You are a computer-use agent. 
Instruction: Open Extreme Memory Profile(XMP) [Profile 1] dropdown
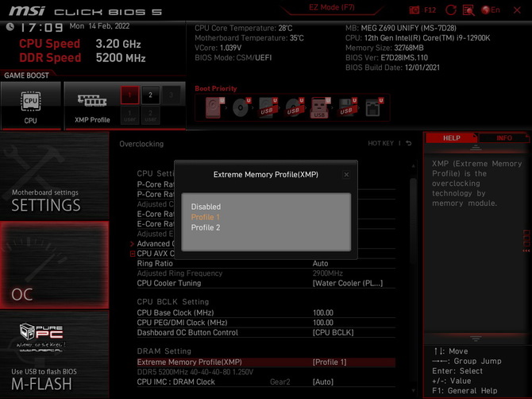tap(330, 362)
